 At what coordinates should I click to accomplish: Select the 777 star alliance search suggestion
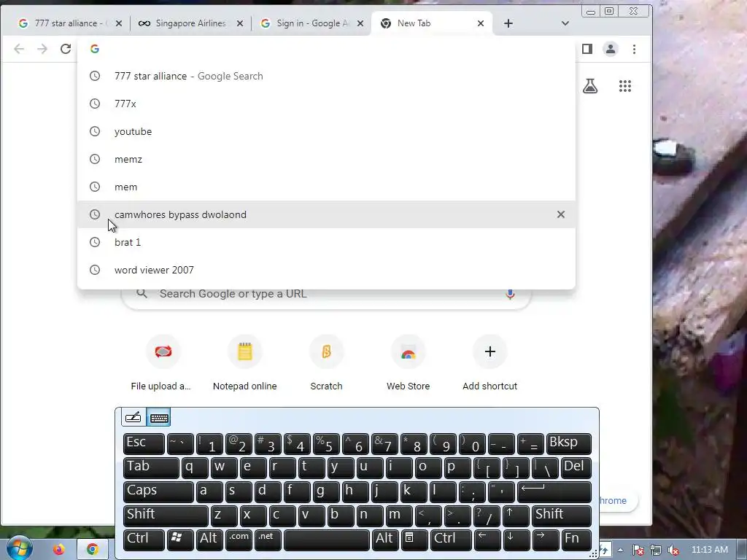tap(326, 76)
